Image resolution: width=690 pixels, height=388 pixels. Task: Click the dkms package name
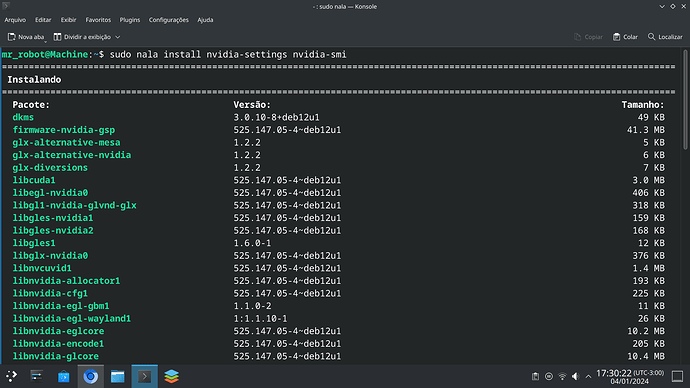click(x=23, y=117)
